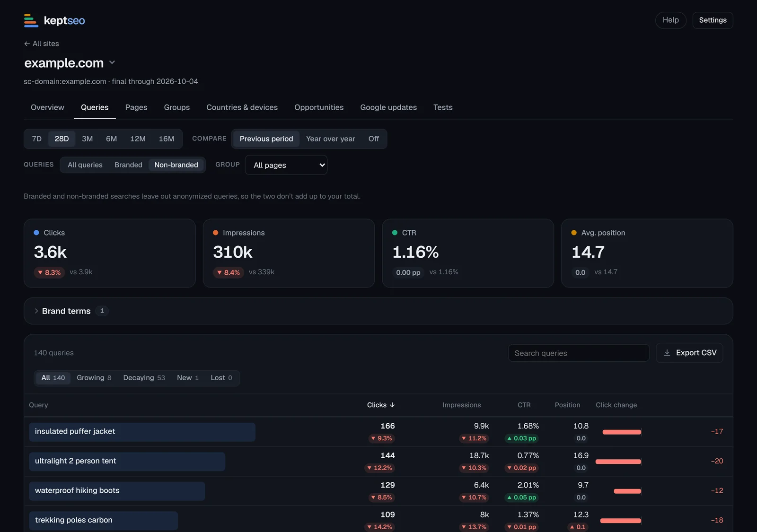Switch to the Opportunities tab
The width and height of the screenshot is (757, 532).
[319, 107]
